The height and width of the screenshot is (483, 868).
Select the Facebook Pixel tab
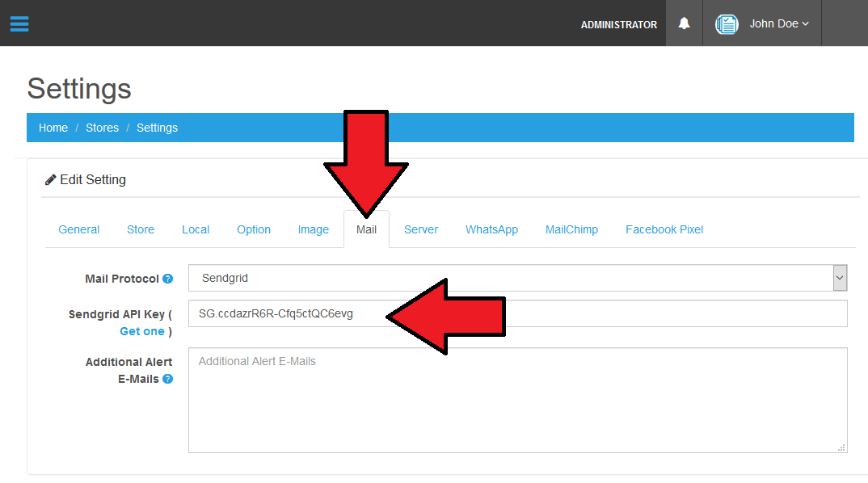point(664,229)
